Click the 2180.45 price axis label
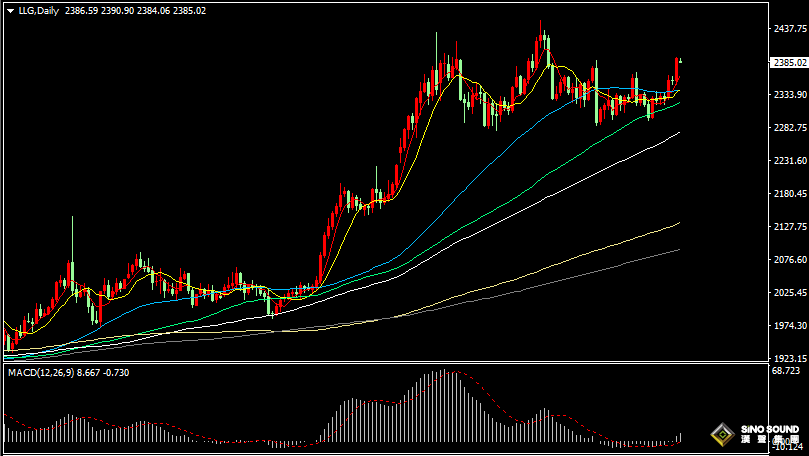 click(789, 194)
